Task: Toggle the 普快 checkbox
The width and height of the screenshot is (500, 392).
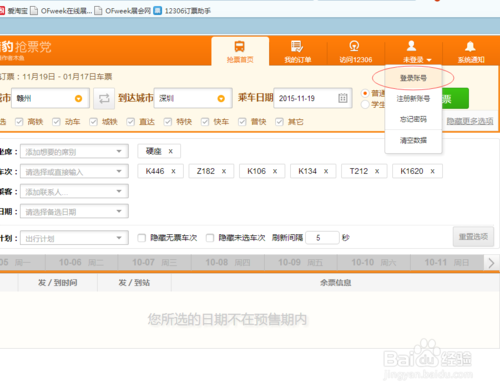Action: pos(242,122)
